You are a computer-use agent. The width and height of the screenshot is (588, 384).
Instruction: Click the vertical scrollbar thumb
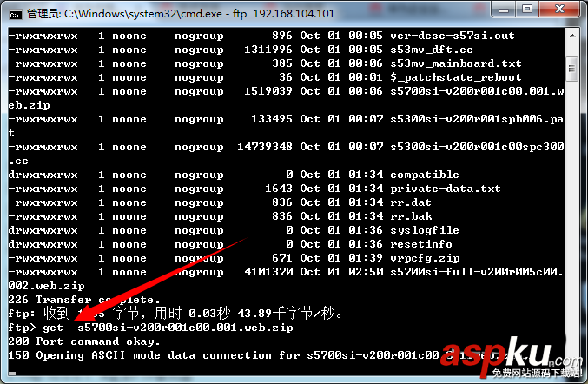tap(571, 69)
